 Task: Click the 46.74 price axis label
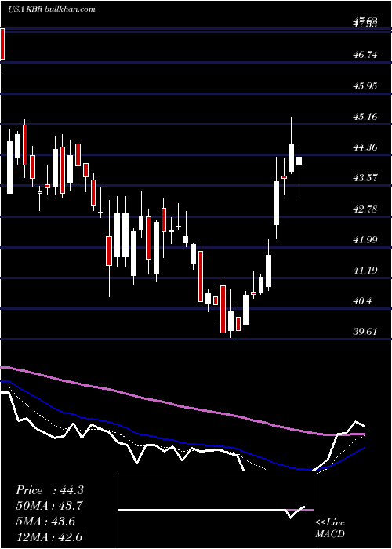(x=365, y=54)
